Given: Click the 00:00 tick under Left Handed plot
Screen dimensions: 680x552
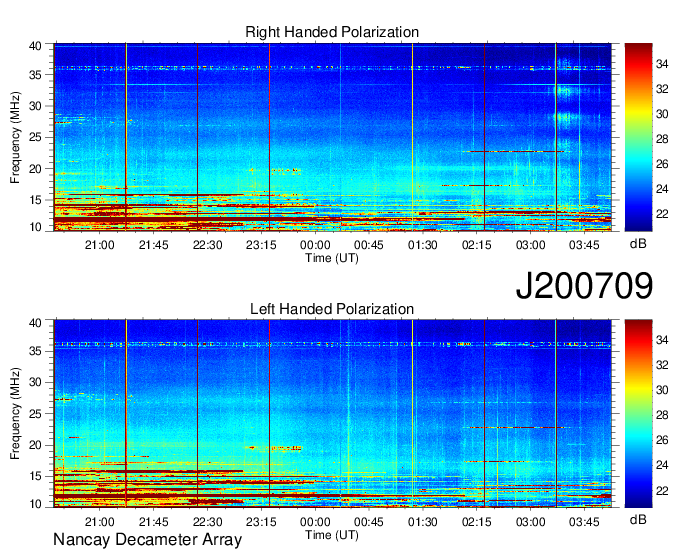Looking at the screenshot, I should (315, 522).
